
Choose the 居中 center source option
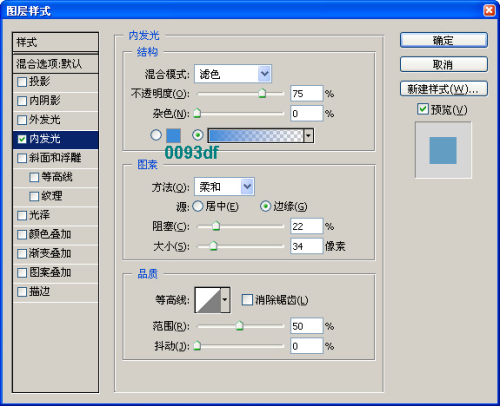click(198, 206)
